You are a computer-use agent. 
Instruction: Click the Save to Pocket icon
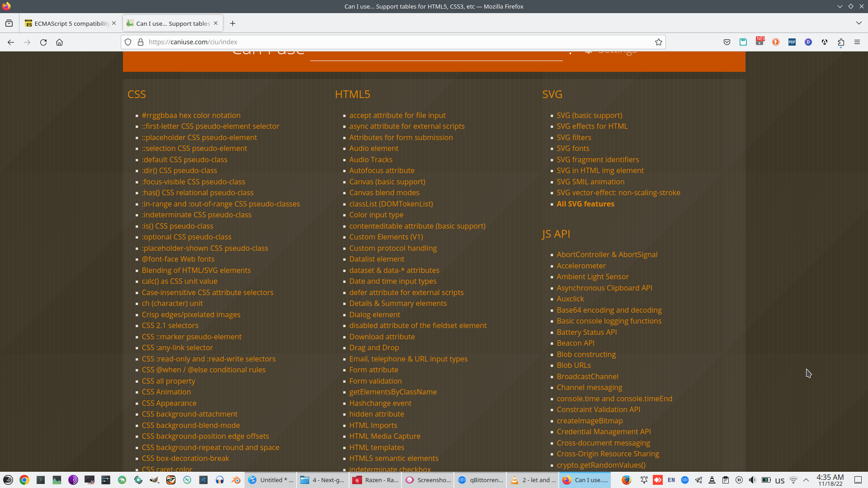(726, 42)
